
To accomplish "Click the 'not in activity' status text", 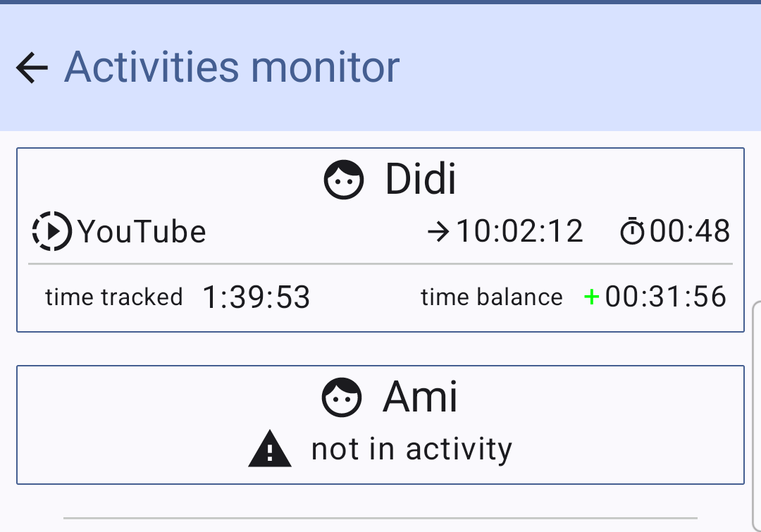I will pyautogui.click(x=411, y=448).
